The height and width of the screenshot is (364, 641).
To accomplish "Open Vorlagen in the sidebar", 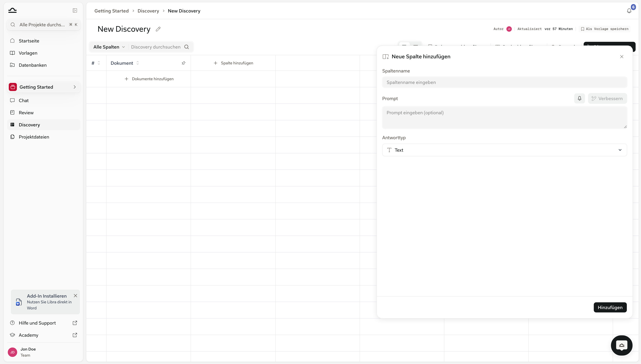I will pos(44,53).
